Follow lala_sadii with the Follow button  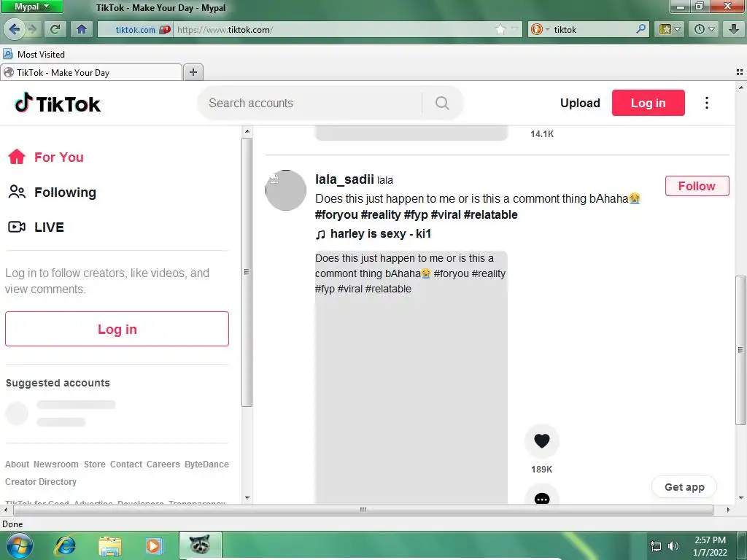click(x=697, y=186)
